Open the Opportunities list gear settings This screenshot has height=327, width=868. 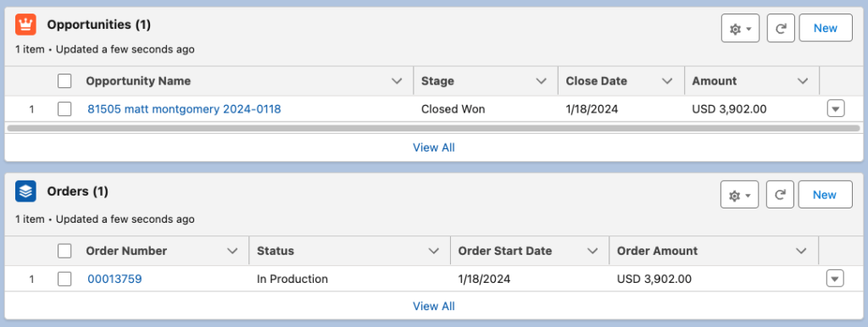[740, 28]
